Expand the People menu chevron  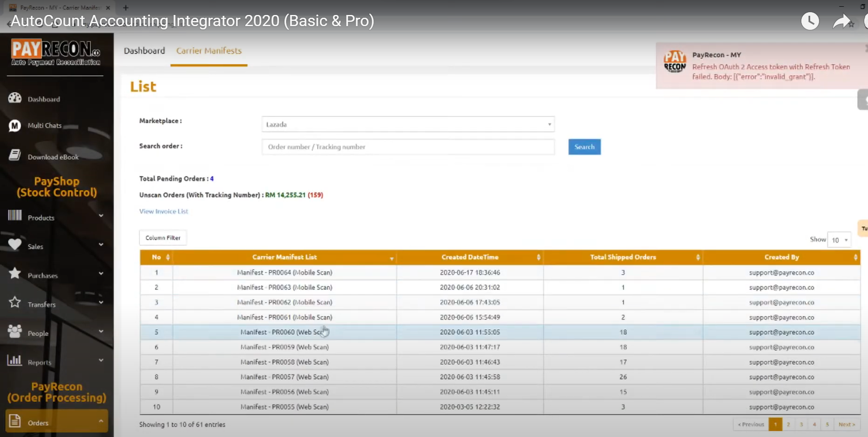point(101,331)
